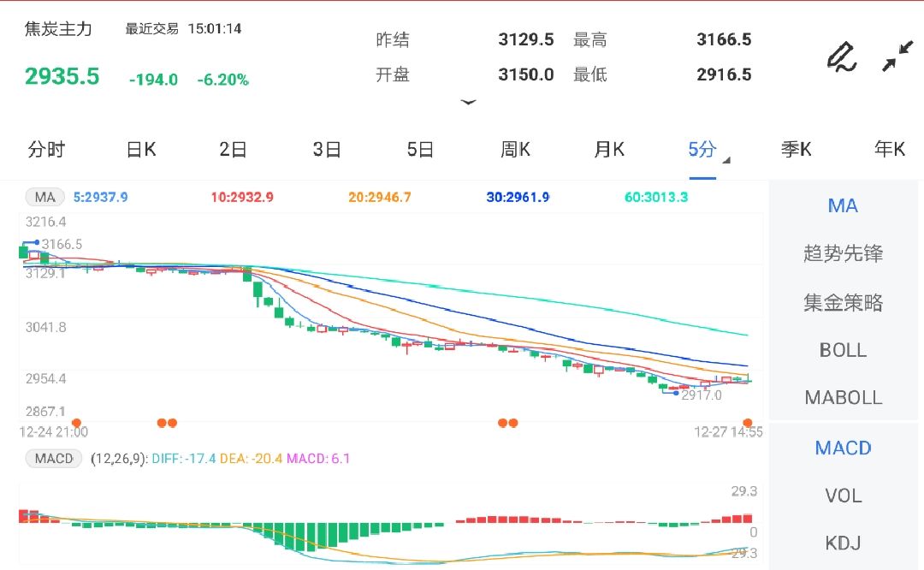The width and height of the screenshot is (924, 570).
Task: Select VOL sub-indicator
Action: pos(844,496)
